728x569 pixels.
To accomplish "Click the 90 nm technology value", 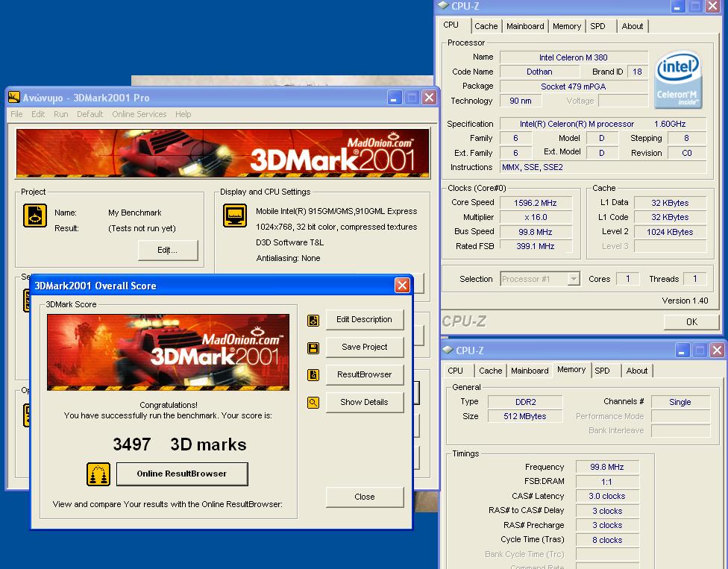I will point(521,101).
